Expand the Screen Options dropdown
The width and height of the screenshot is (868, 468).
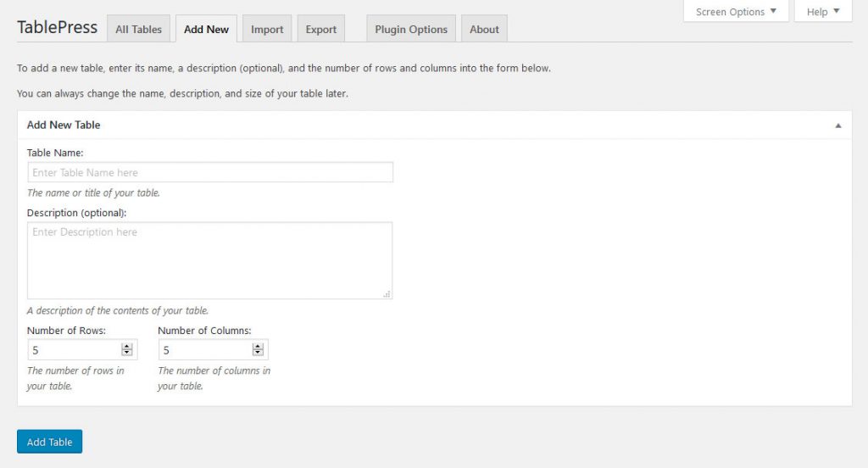[x=736, y=12]
